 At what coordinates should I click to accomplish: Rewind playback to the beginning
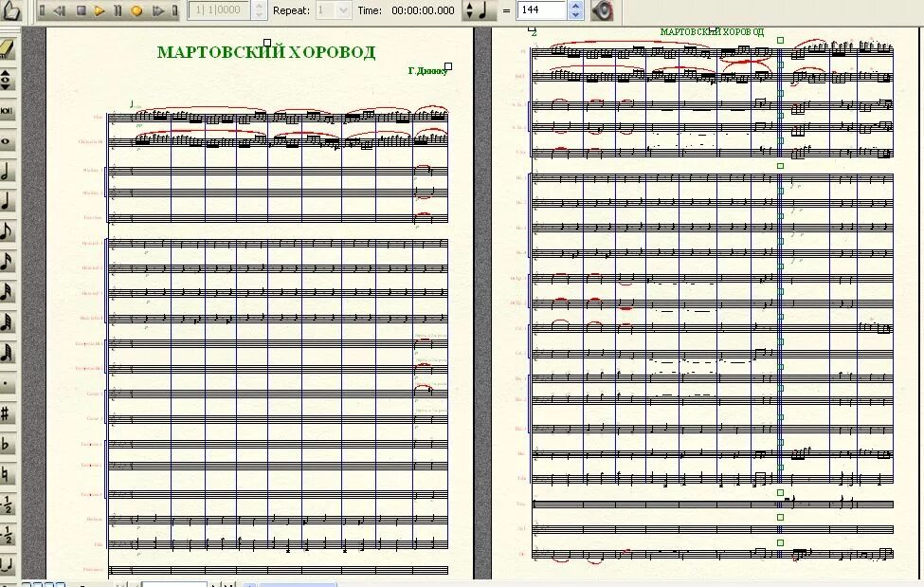click(42, 10)
